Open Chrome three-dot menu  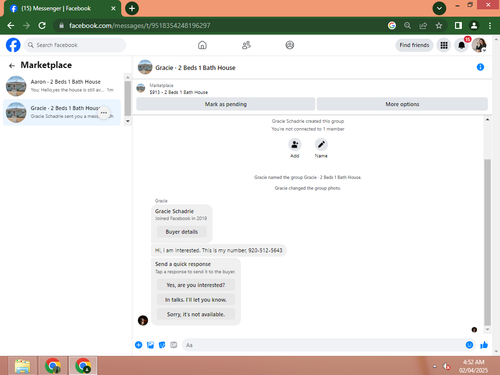(x=490, y=25)
